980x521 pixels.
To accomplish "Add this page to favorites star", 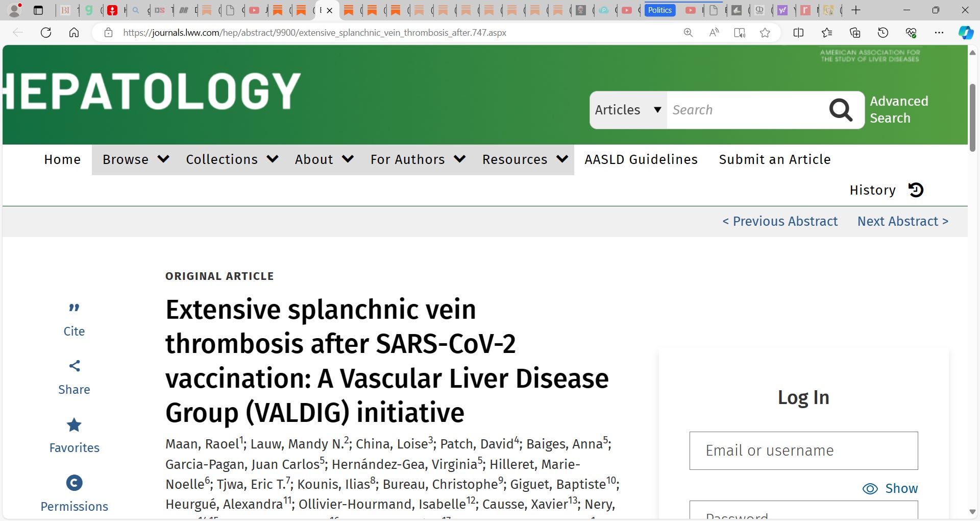I will (765, 33).
